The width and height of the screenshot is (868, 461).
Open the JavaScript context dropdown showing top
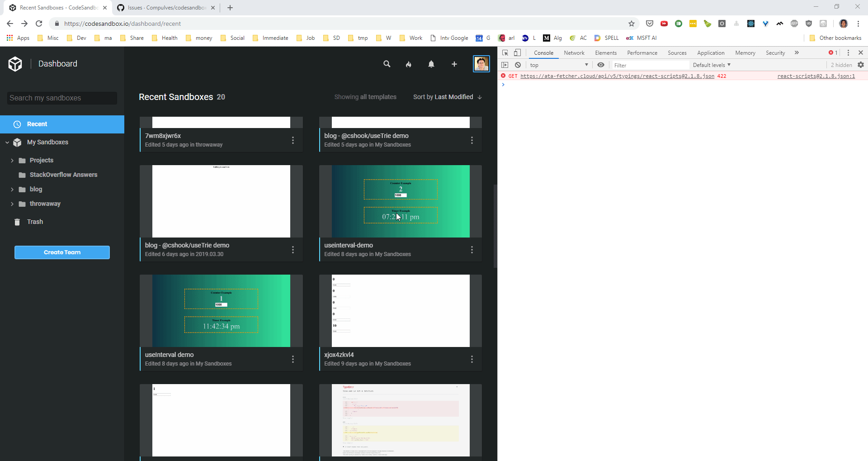pos(559,65)
